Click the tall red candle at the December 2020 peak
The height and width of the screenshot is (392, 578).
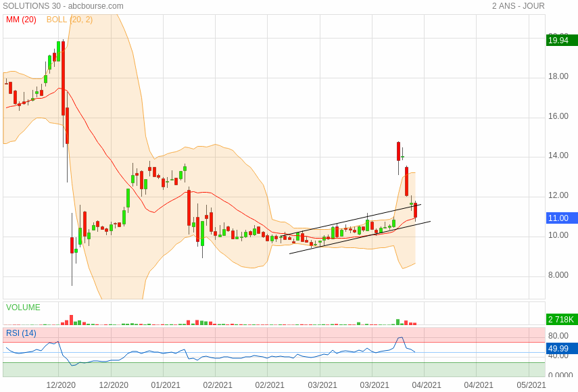click(x=63, y=78)
